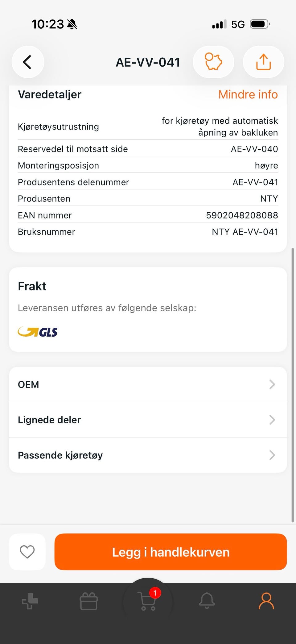Viewport: 296px width, 644px height.
Task: Tap the Bruksnummer value NTY AE-VV-041
Action: 245,232
